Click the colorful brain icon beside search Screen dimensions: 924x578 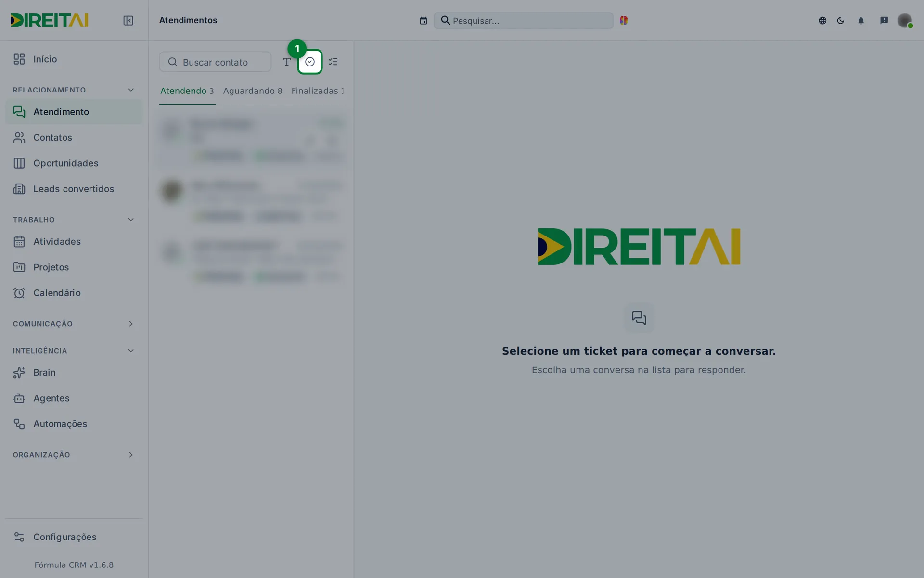[x=624, y=20]
